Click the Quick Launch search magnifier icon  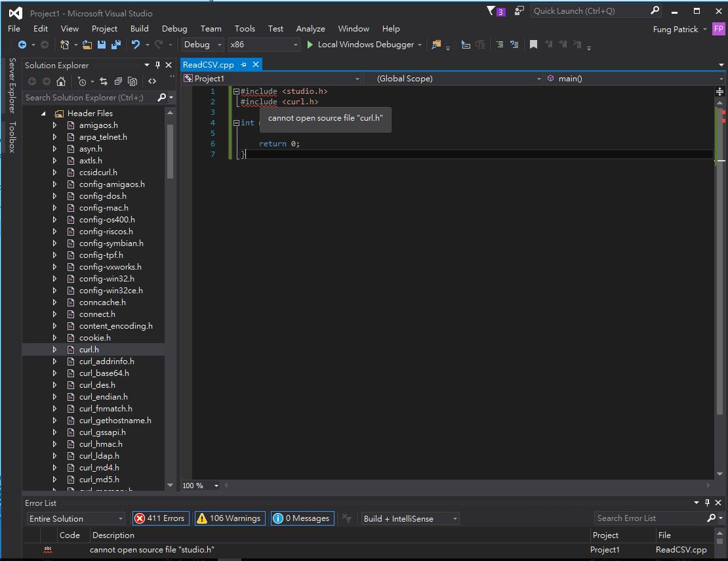pyautogui.click(x=655, y=10)
